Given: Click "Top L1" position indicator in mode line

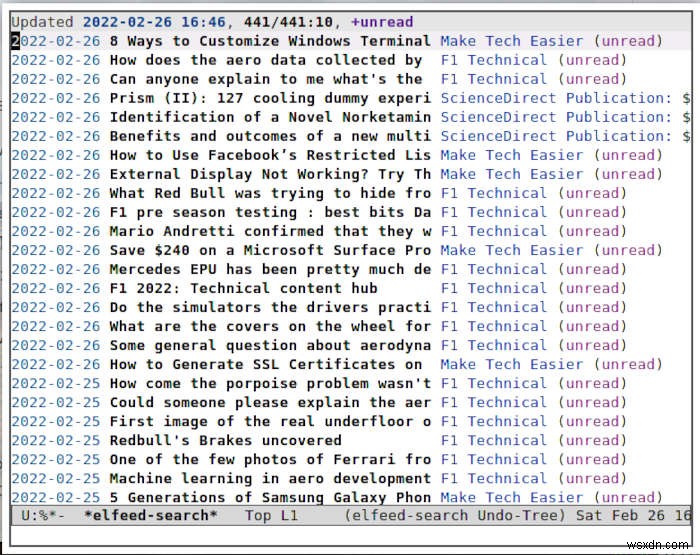Looking at the screenshot, I should click(x=271, y=516).
